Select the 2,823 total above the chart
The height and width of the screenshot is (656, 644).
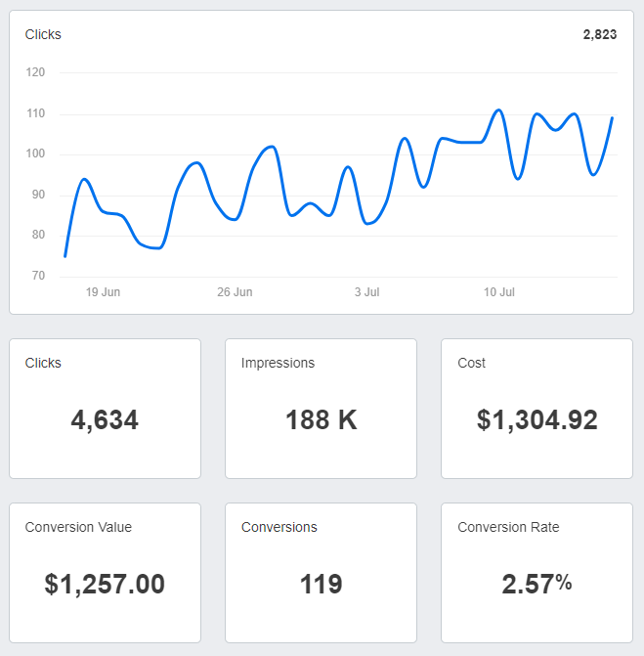[599, 34]
